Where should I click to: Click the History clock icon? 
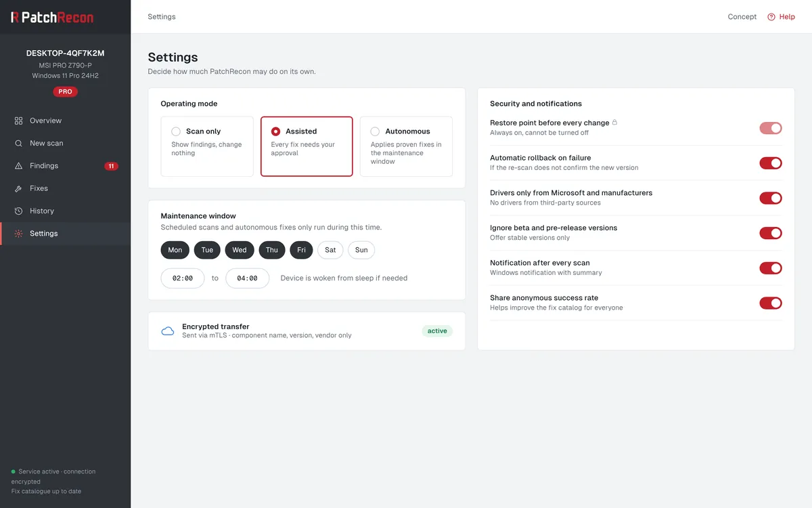pyautogui.click(x=18, y=211)
